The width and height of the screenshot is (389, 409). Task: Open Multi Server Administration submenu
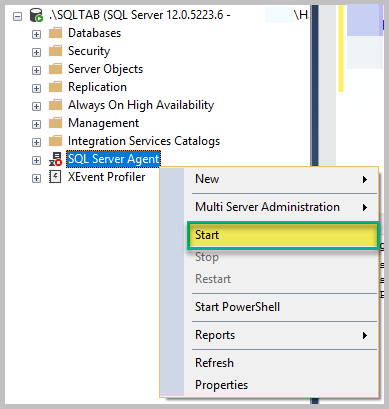click(281, 207)
